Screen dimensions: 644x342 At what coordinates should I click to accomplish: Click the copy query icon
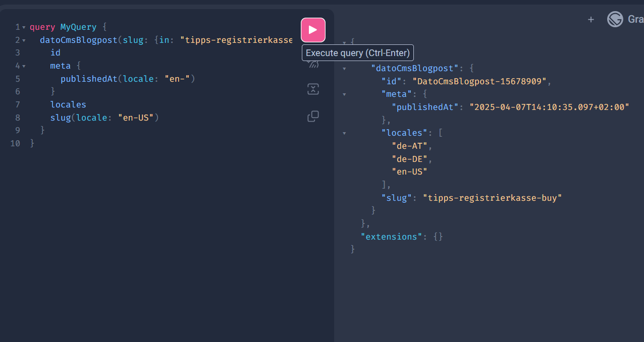pos(313,116)
